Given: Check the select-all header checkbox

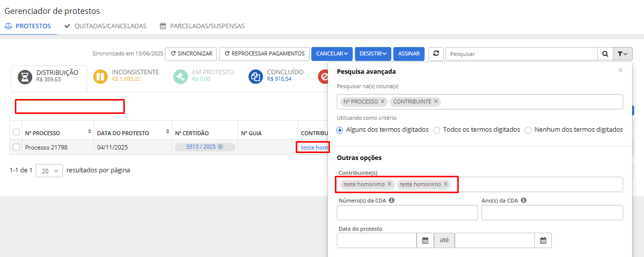Looking at the screenshot, I should (x=16, y=132).
